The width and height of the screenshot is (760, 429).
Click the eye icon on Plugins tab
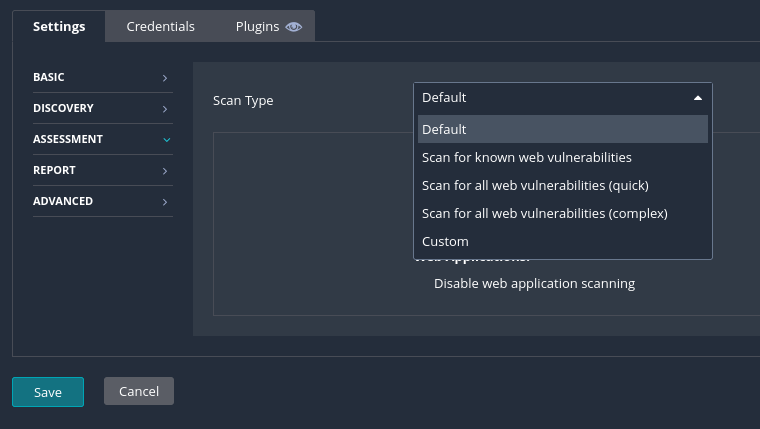293,27
